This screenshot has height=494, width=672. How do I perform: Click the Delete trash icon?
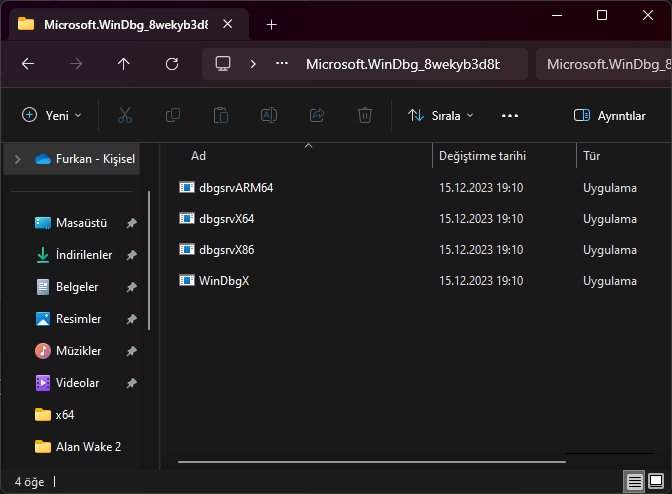[365, 115]
